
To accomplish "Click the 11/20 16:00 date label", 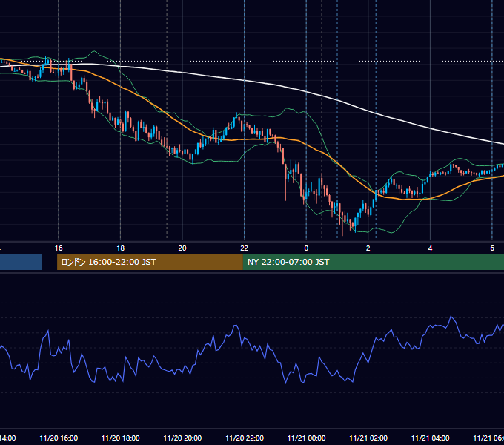I will [x=59, y=438].
